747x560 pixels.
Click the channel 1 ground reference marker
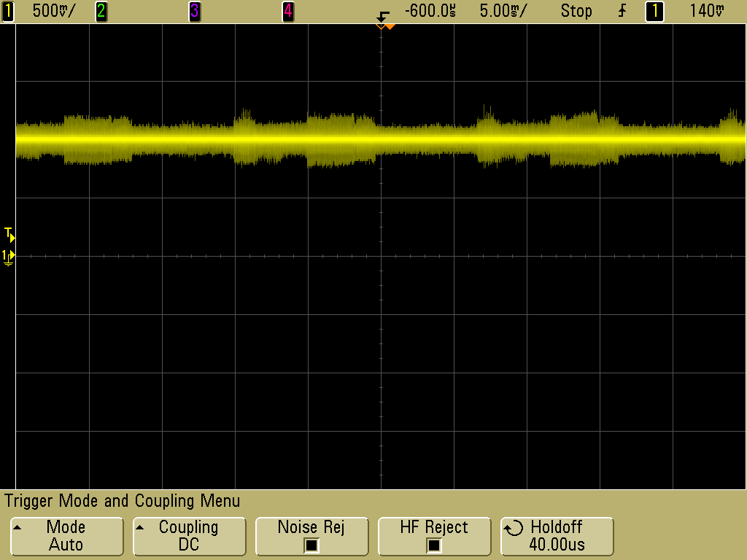[9, 256]
